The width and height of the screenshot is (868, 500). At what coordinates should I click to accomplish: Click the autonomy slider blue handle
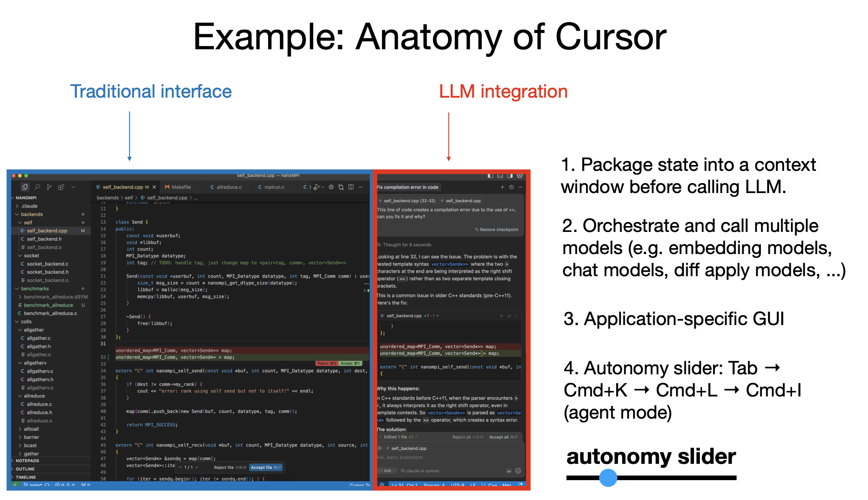[608, 477]
